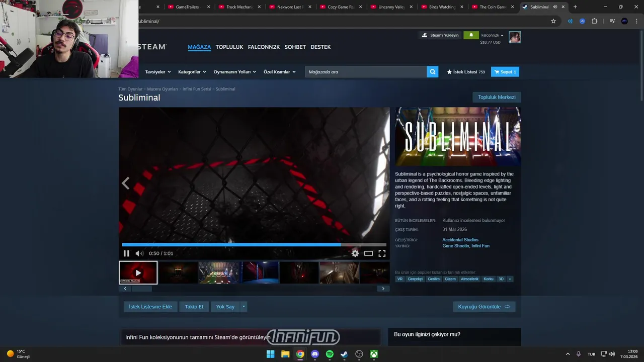644x362 pixels.
Task: Click the Steam search magnifier button
Action: [433, 72]
